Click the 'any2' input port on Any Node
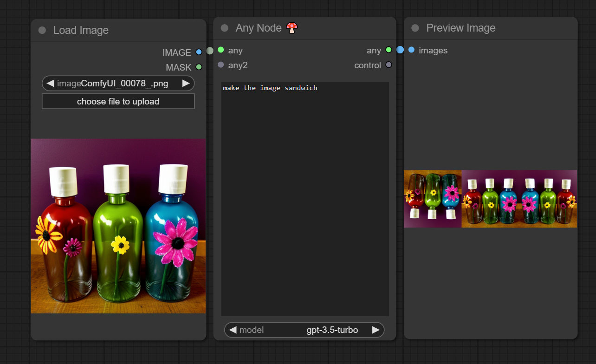 pyautogui.click(x=221, y=65)
